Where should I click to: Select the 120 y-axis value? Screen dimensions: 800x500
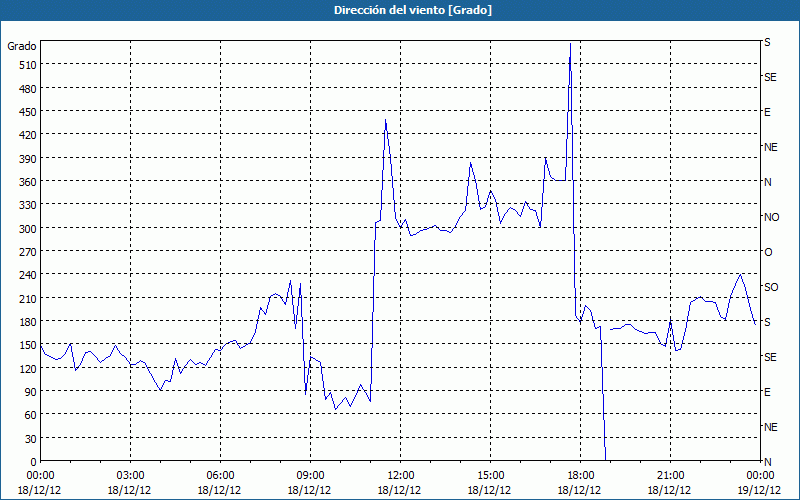pyautogui.click(x=29, y=369)
